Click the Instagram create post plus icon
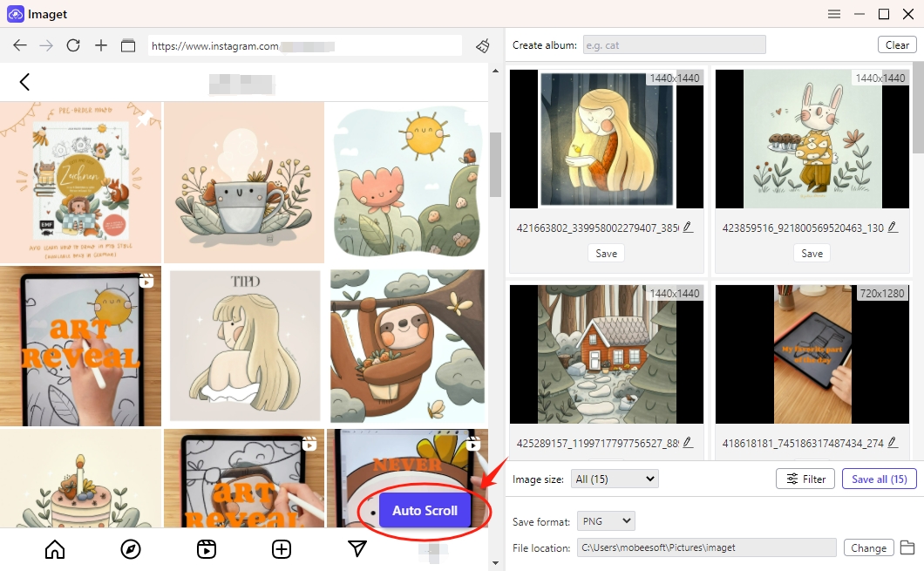The width and height of the screenshot is (924, 571). (282, 550)
